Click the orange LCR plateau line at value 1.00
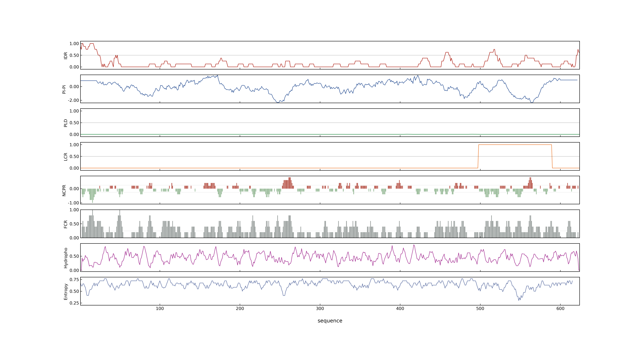 point(515,145)
